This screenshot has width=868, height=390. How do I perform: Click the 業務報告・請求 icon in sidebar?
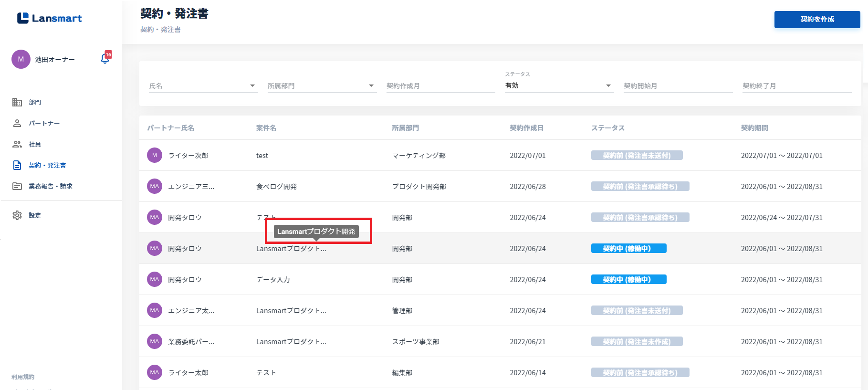(x=17, y=186)
